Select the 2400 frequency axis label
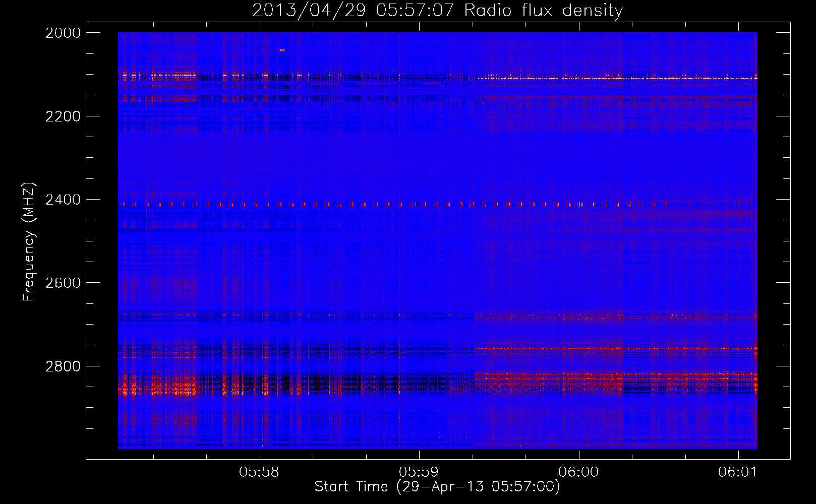The width and height of the screenshot is (816, 504). pyautogui.click(x=63, y=200)
